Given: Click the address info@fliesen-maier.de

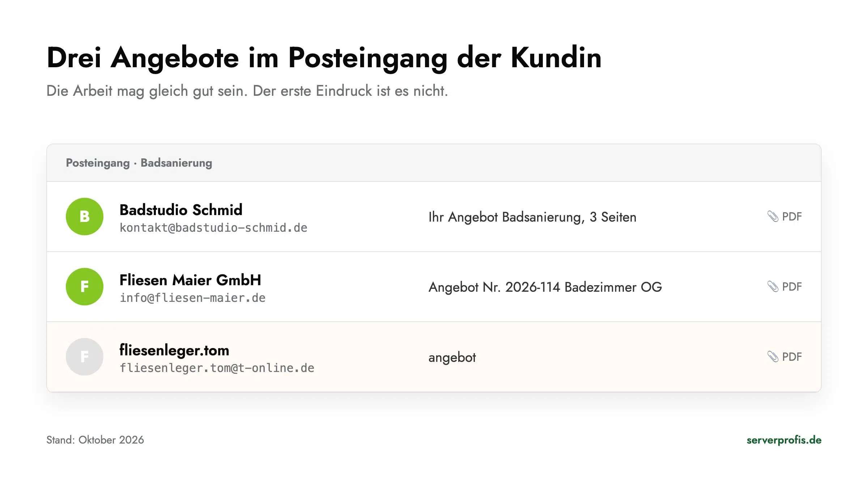Looking at the screenshot, I should click(x=192, y=298).
